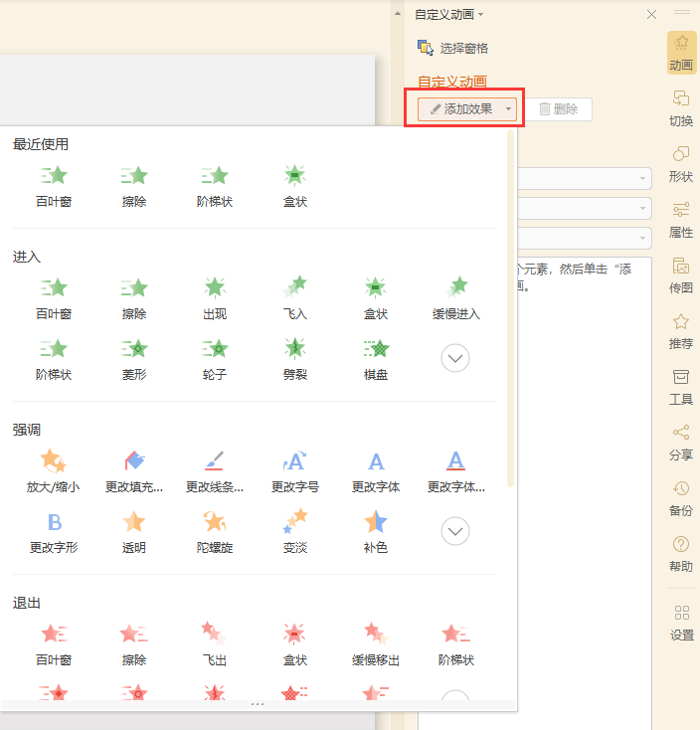Click the popup resize handle dots
The height and width of the screenshot is (730, 700).
258,704
